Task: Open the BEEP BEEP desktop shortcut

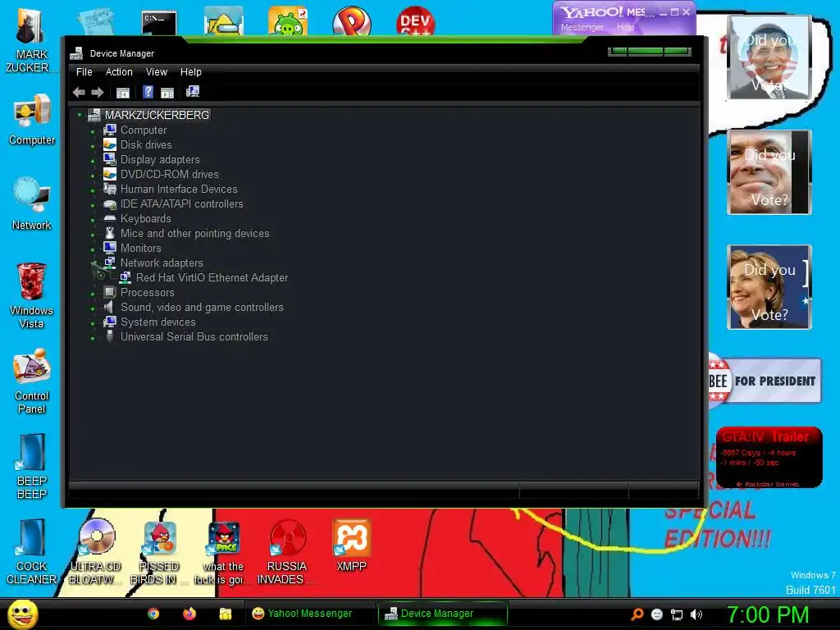Action: (x=32, y=467)
